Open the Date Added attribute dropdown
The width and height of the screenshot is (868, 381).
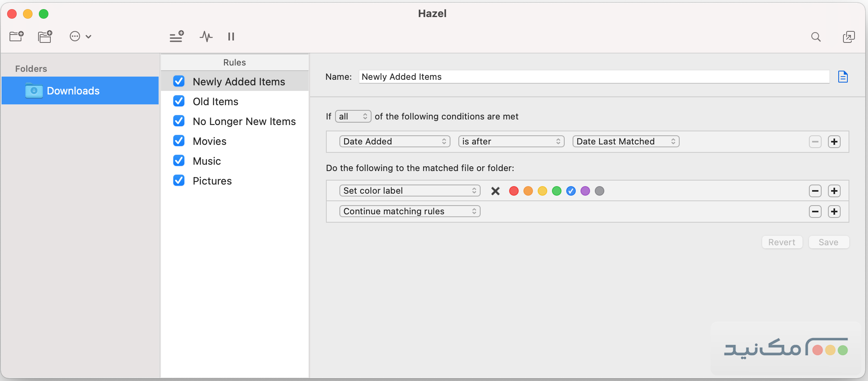point(395,142)
